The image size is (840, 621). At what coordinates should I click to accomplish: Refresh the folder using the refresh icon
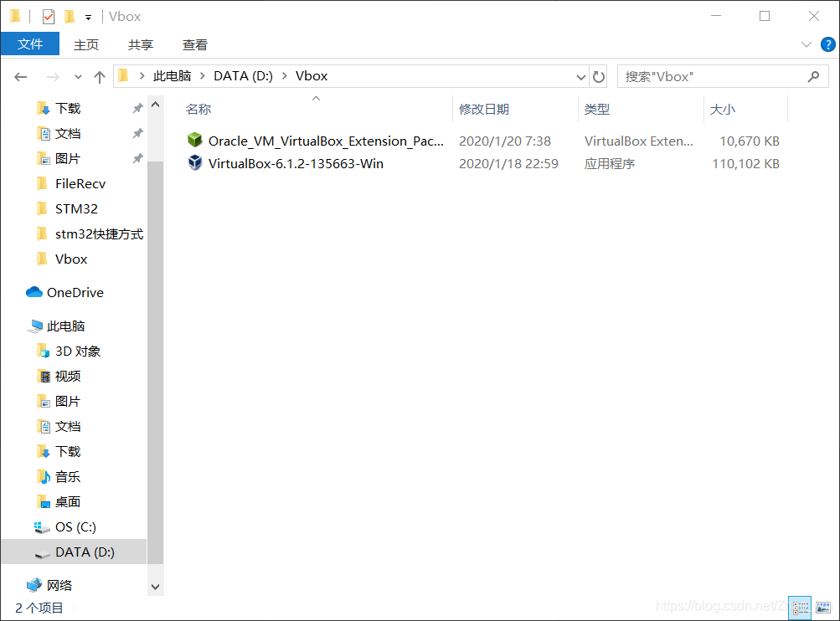point(599,77)
